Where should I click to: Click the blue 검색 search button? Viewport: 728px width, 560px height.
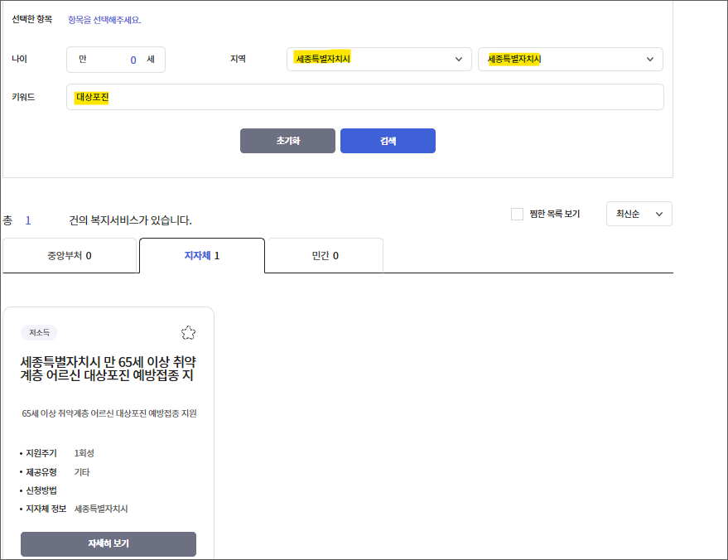tap(388, 141)
